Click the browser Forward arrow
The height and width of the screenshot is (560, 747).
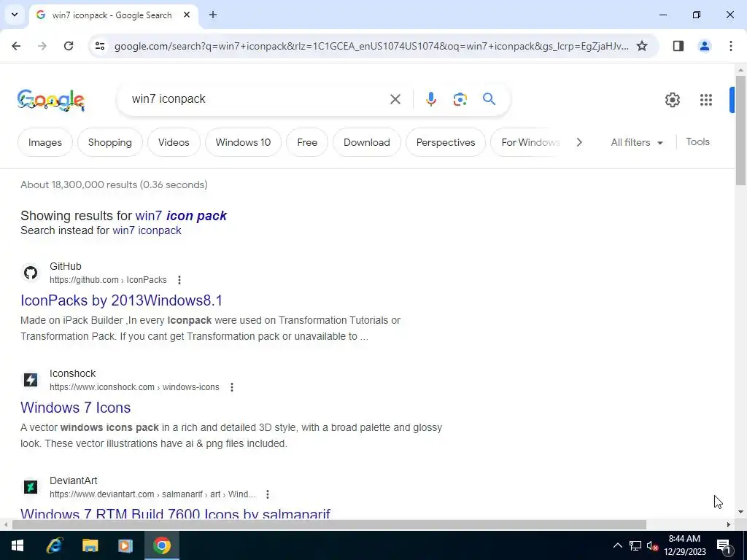click(42, 46)
